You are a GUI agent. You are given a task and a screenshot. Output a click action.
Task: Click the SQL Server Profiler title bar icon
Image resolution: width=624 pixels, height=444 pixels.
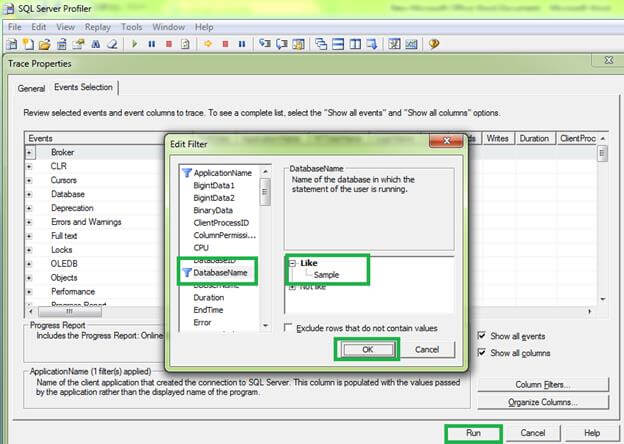[9, 8]
